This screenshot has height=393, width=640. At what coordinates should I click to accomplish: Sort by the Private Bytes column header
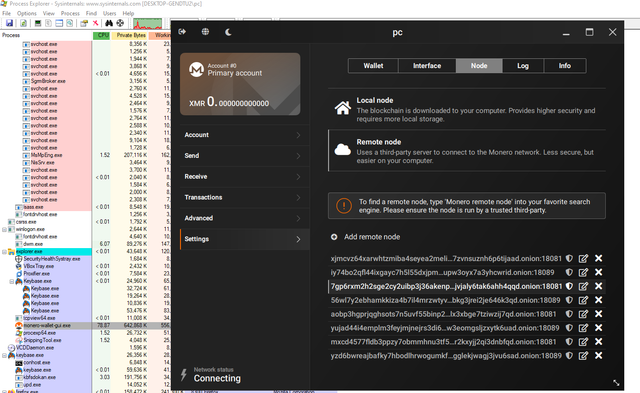(130, 36)
